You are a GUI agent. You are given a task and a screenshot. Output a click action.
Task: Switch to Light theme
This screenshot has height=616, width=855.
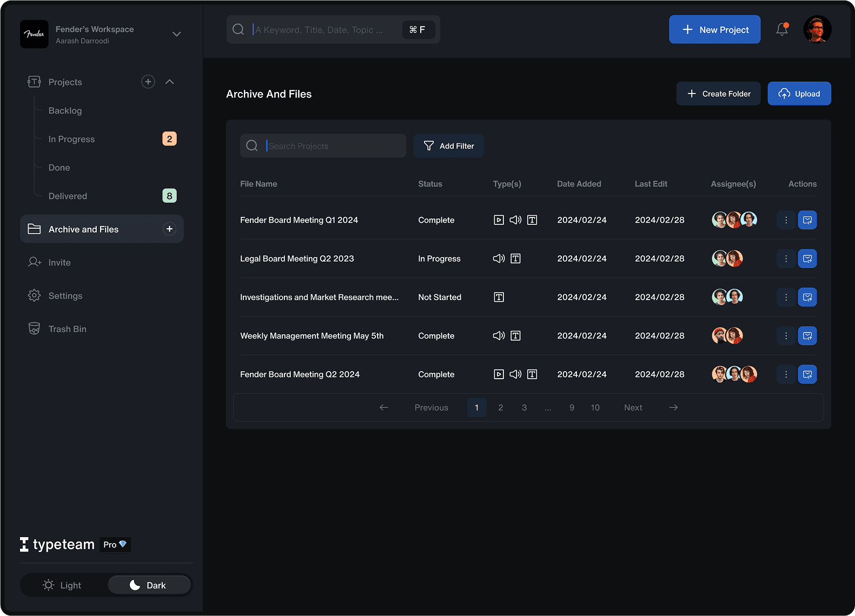(x=63, y=585)
